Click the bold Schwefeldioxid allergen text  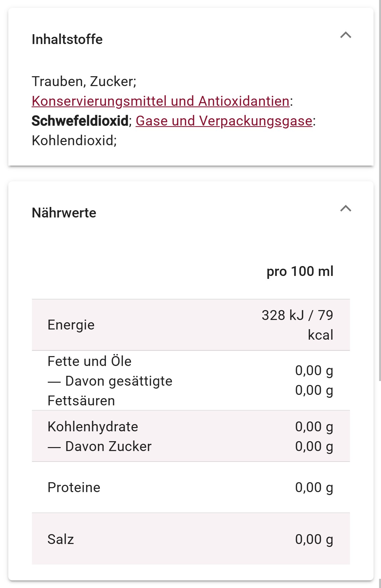tap(80, 121)
